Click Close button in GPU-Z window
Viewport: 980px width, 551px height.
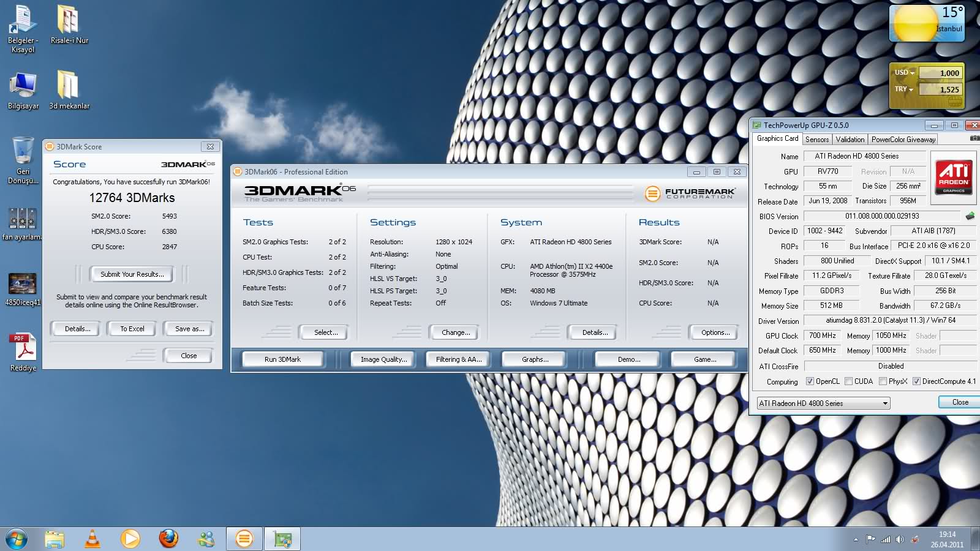tap(960, 402)
